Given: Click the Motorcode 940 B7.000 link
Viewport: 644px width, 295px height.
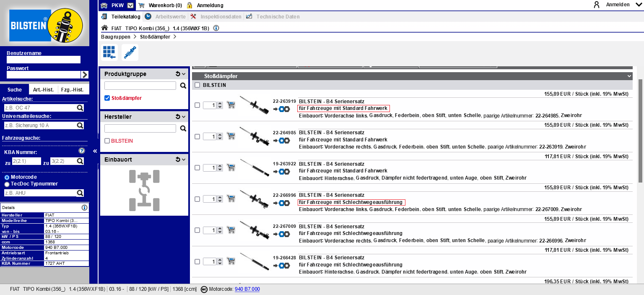Looking at the screenshot, I should pyautogui.click(x=247, y=289).
